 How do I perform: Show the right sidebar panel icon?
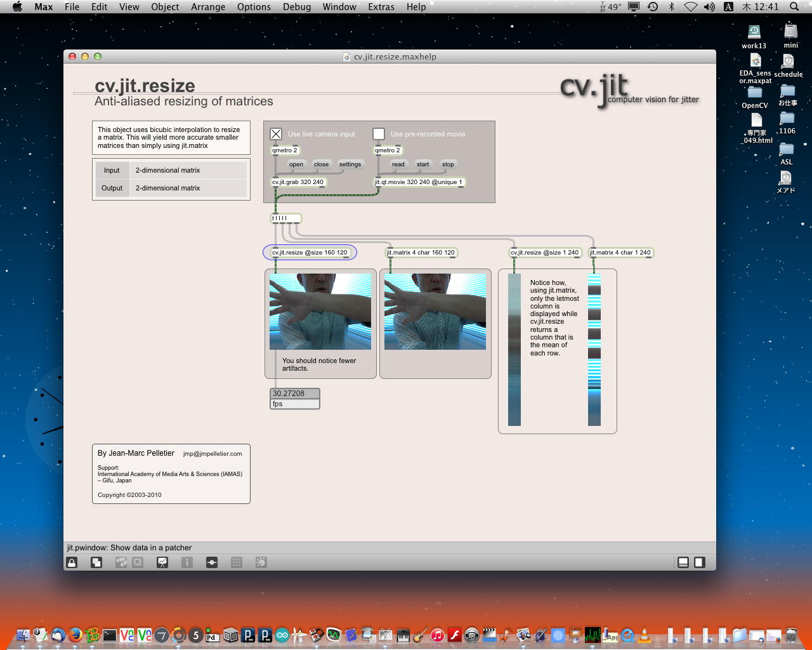click(699, 562)
